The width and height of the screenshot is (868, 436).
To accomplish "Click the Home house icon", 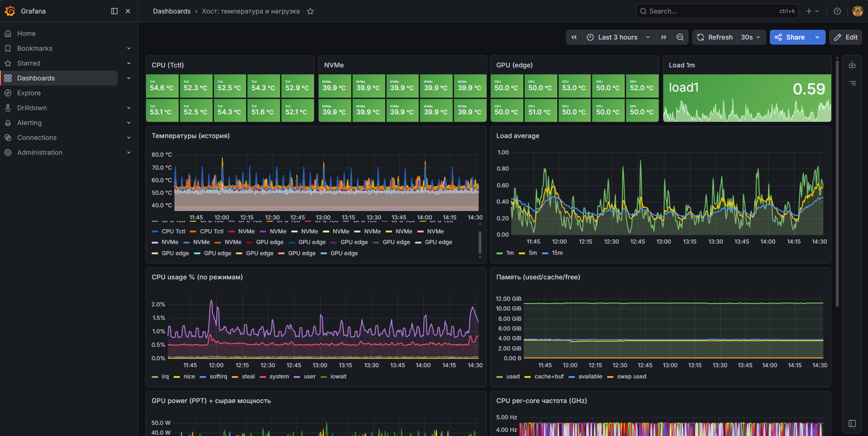I will click(8, 33).
